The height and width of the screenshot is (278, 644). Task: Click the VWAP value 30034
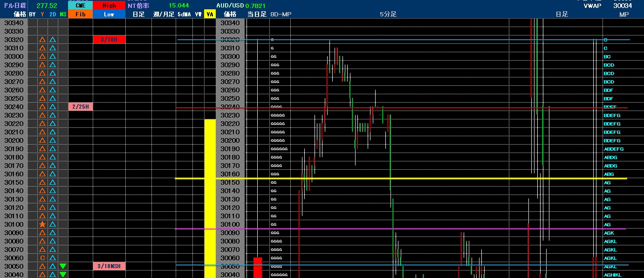pyautogui.click(x=623, y=6)
